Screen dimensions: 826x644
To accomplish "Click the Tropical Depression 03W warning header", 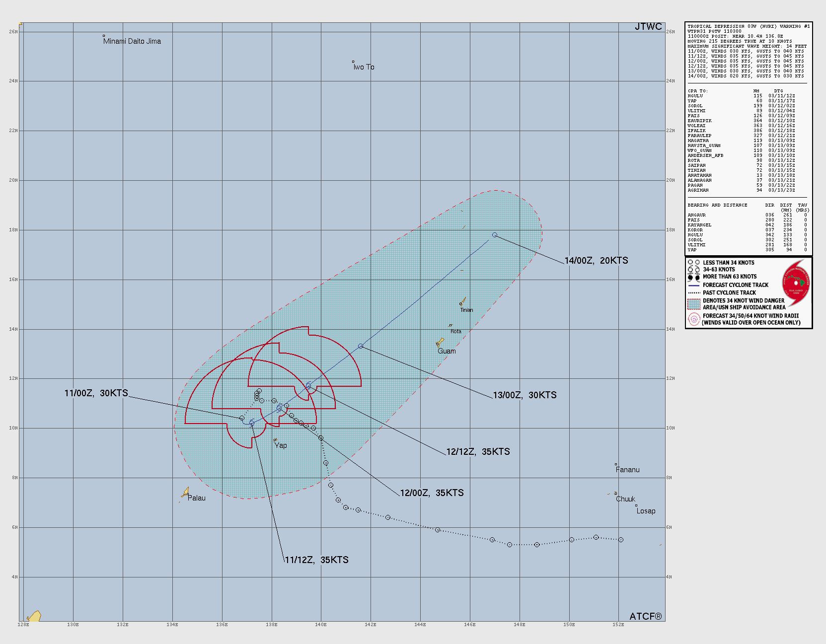I will coord(748,26).
